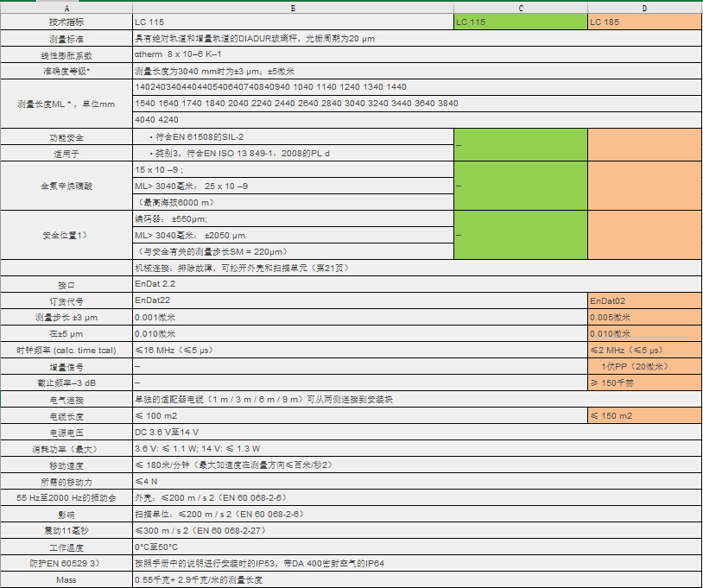
Task: Click the 0°C至50°C cell
Action: coord(417,547)
